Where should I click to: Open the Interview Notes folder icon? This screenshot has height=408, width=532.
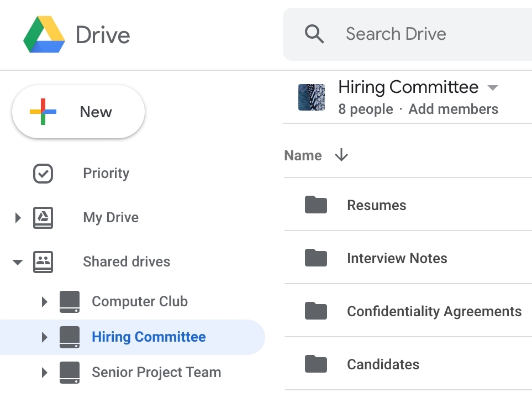pos(315,258)
